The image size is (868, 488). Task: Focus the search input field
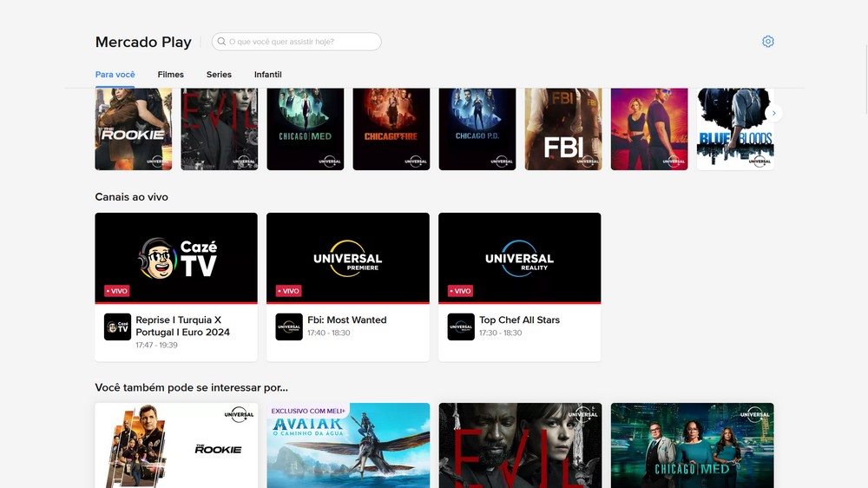[299, 42]
